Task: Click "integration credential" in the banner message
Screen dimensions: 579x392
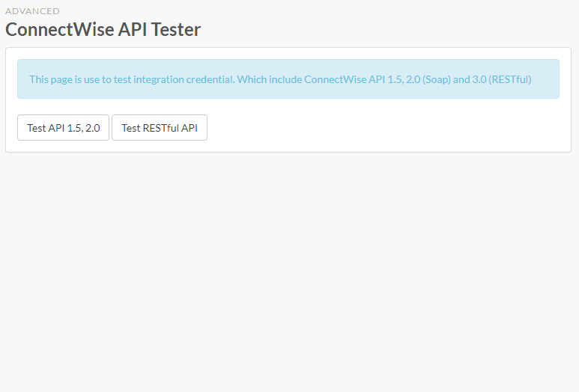Action: pos(184,79)
